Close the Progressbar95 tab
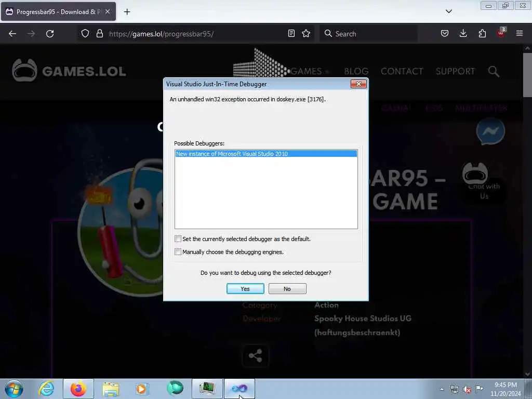 pyautogui.click(x=108, y=11)
